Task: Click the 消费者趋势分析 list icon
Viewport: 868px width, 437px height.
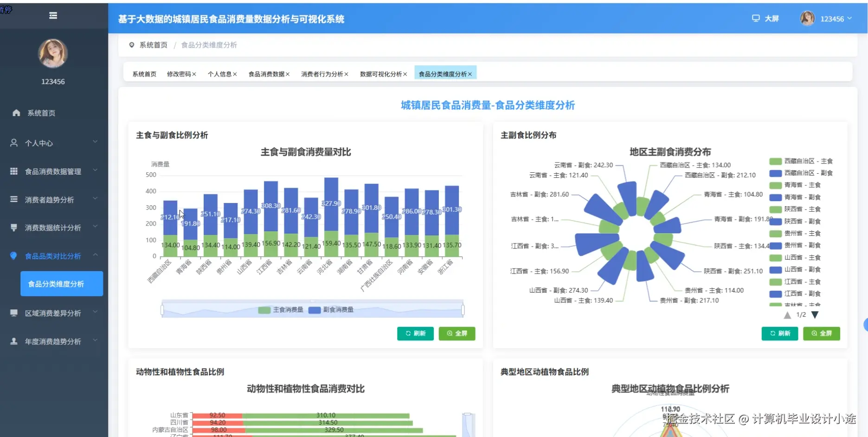Action: 14,200
